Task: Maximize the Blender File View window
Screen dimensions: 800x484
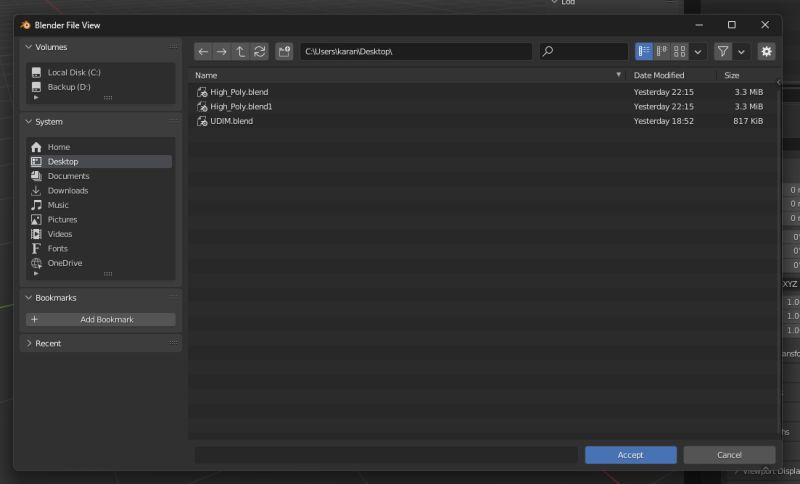Action: [732, 25]
